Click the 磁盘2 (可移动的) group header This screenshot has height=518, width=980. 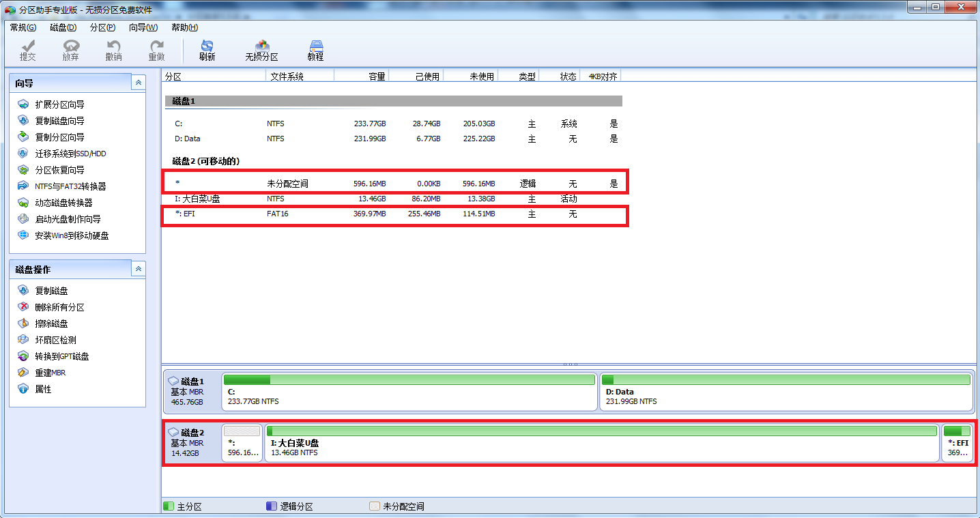(206, 161)
